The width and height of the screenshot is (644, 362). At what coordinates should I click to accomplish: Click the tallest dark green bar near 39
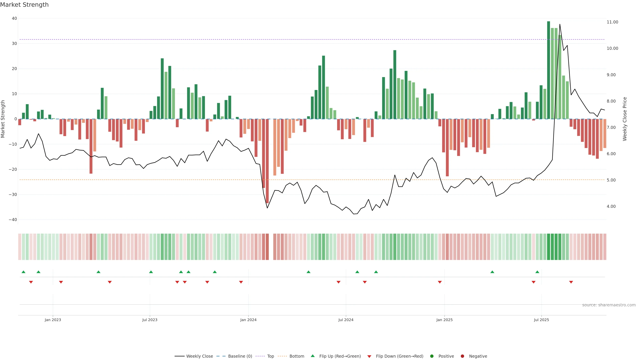549,70
